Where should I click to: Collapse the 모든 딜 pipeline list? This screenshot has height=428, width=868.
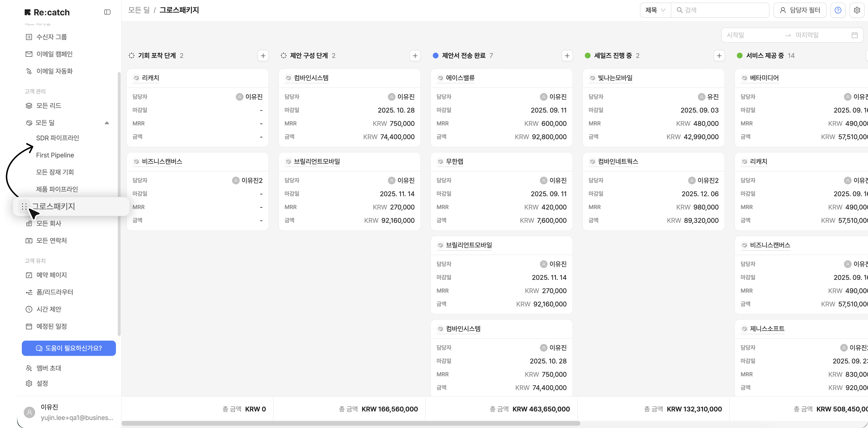pos(107,123)
